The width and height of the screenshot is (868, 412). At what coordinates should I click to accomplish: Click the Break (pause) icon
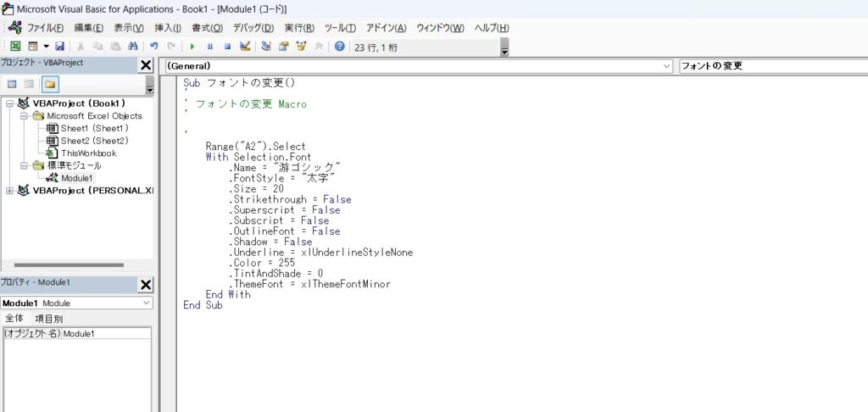click(x=210, y=47)
